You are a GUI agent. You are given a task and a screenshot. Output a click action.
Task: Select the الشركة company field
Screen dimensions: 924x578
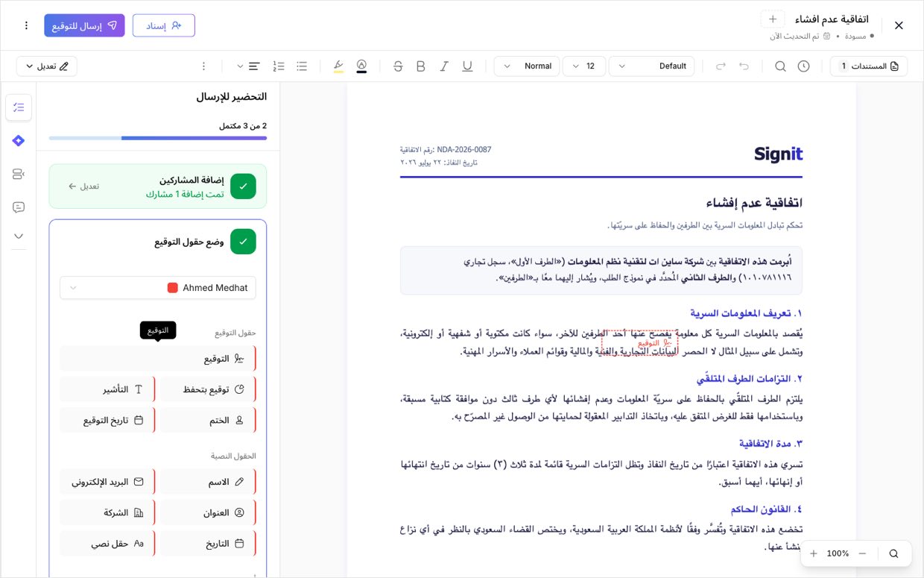pyautogui.click(x=107, y=512)
